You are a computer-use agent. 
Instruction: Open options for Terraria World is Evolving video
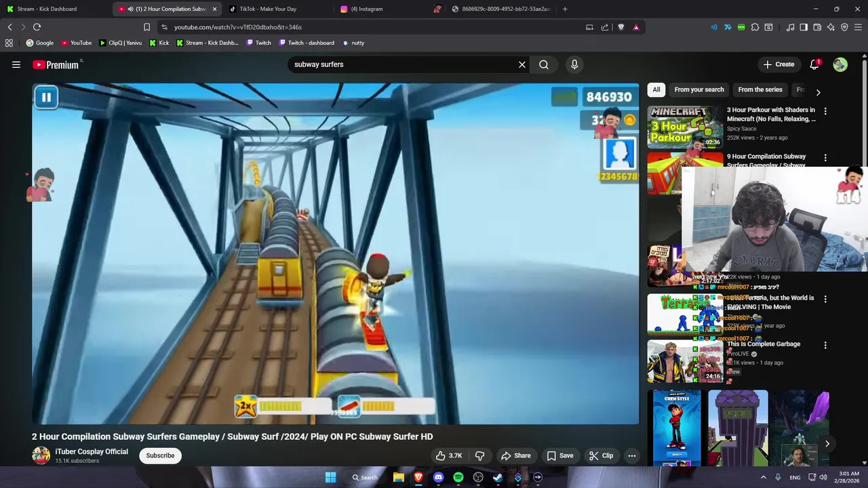click(825, 299)
